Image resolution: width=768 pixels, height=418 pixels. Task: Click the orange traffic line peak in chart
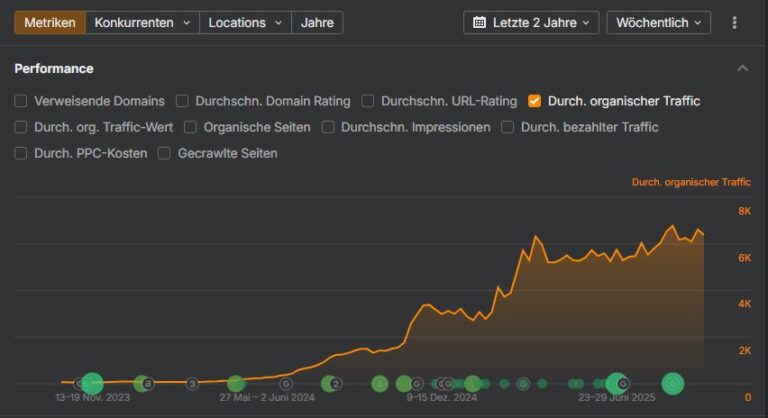[673, 227]
